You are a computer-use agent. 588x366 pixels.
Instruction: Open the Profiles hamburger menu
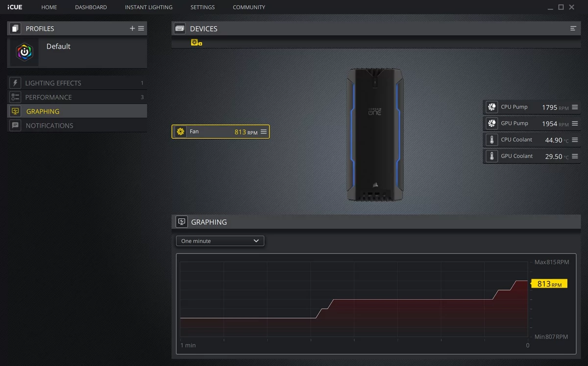(x=141, y=28)
